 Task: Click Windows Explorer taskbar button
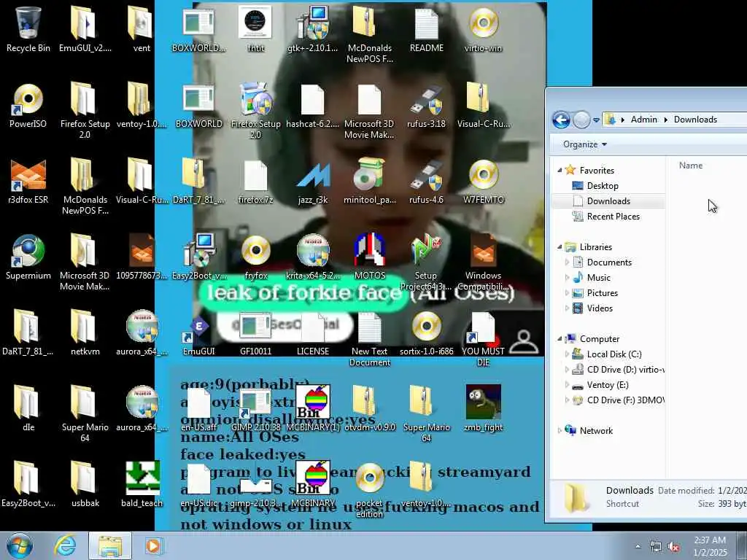(x=110, y=545)
